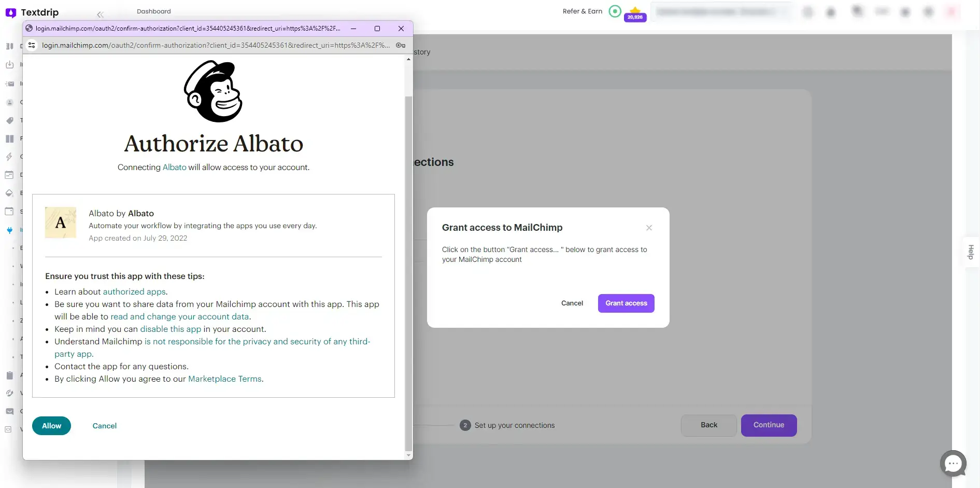Image resolution: width=980 pixels, height=488 pixels.
Task: Close the Grant access to MailChimp dialog
Action: pyautogui.click(x=649, y=228)
